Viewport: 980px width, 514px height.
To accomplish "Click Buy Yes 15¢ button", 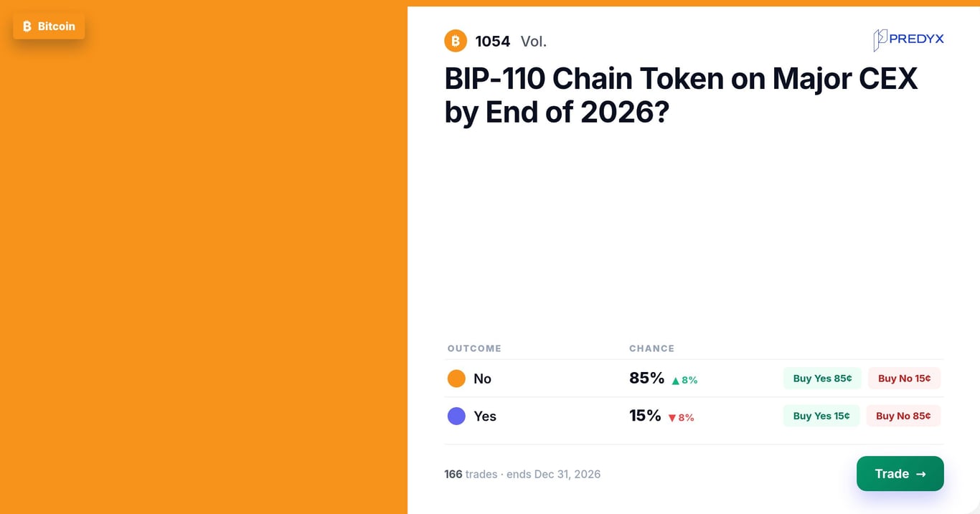I will click(x=821, y=416).
